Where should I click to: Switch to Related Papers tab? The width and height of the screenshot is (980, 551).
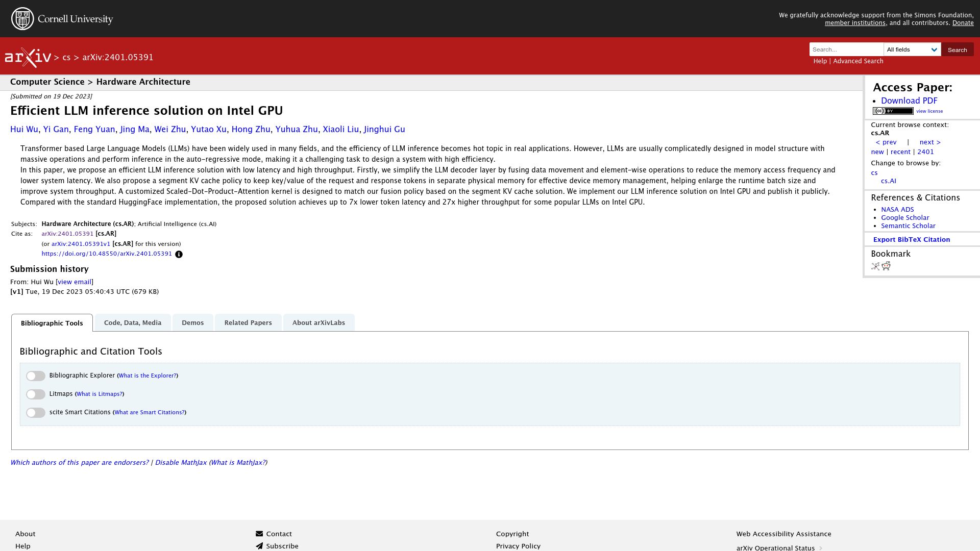pos(248,322)
